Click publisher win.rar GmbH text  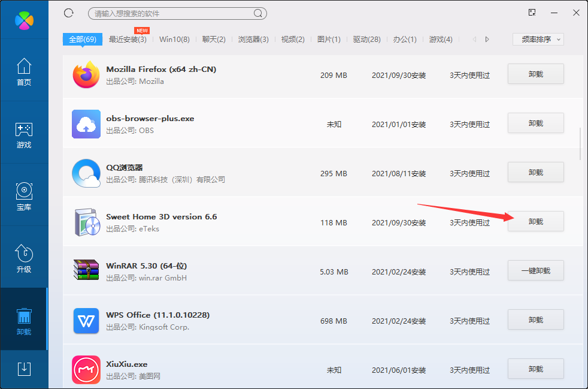pyautogui.click(x=162, y=278)
